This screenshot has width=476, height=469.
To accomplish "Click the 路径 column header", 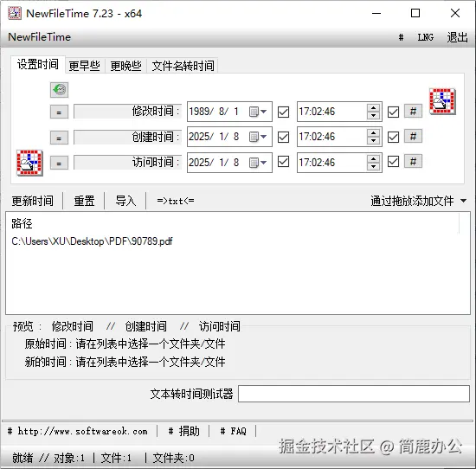I will pyautogui.click(x=22, y=224).
